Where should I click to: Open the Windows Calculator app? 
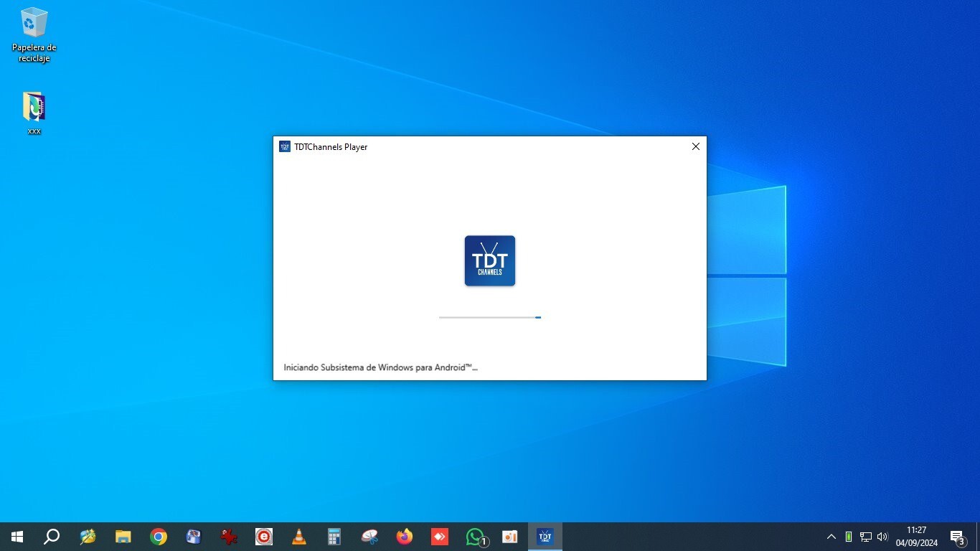coord(334,536)
